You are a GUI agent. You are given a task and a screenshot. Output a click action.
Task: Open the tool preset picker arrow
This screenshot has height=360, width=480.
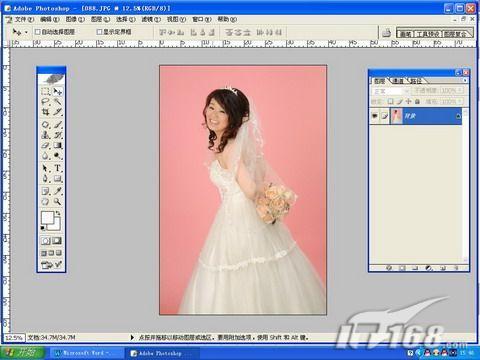(26, 32)
